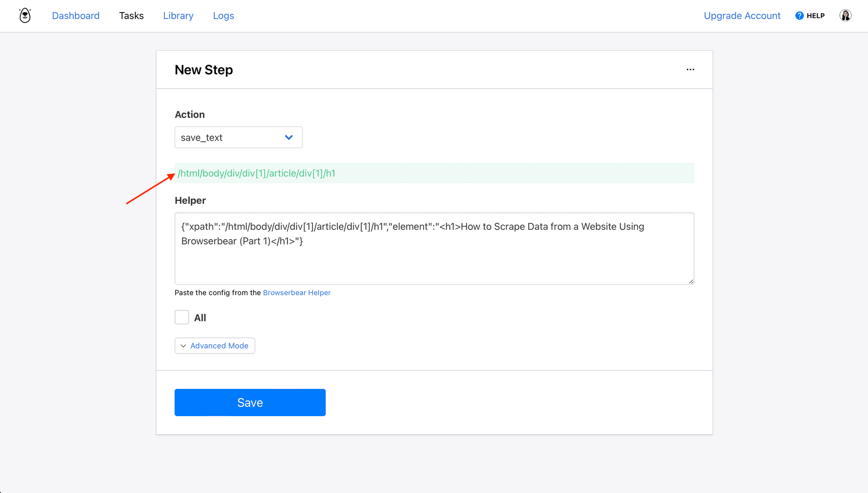Image resolution: width=868 pixels, height=493 pixels.
Task: Switch to the Tasks section
Action: 131,15
